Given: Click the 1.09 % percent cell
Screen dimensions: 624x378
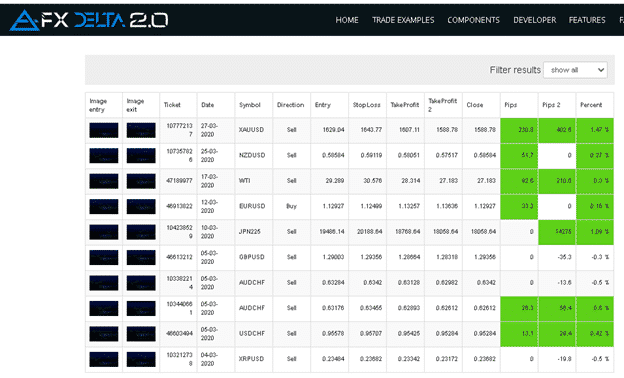Looking at the screenshot, I should [595, 232].
